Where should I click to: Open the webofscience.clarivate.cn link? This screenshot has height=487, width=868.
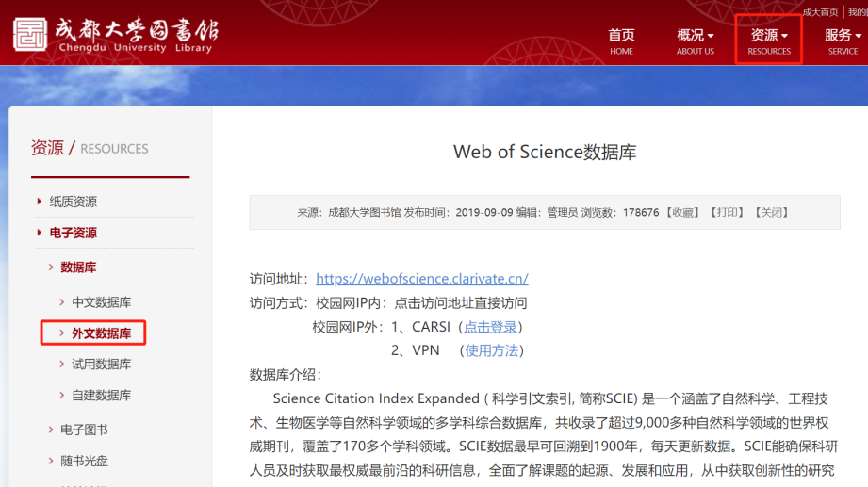point(422,279)
